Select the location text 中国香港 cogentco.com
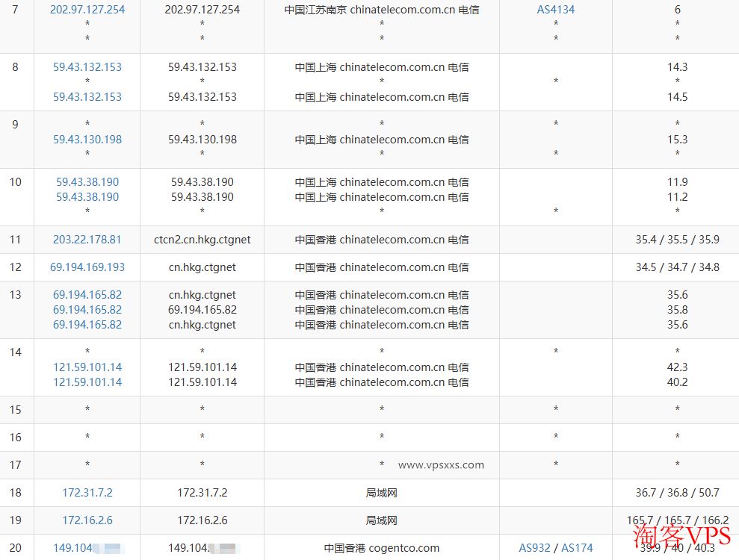This screenshot has height=560, width=739. (x=382, y=548)
